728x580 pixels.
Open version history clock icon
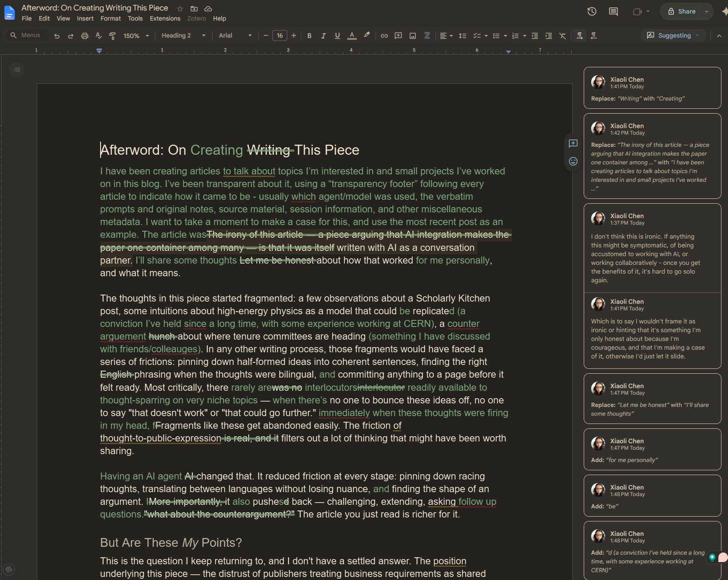[x=592, y=11]
